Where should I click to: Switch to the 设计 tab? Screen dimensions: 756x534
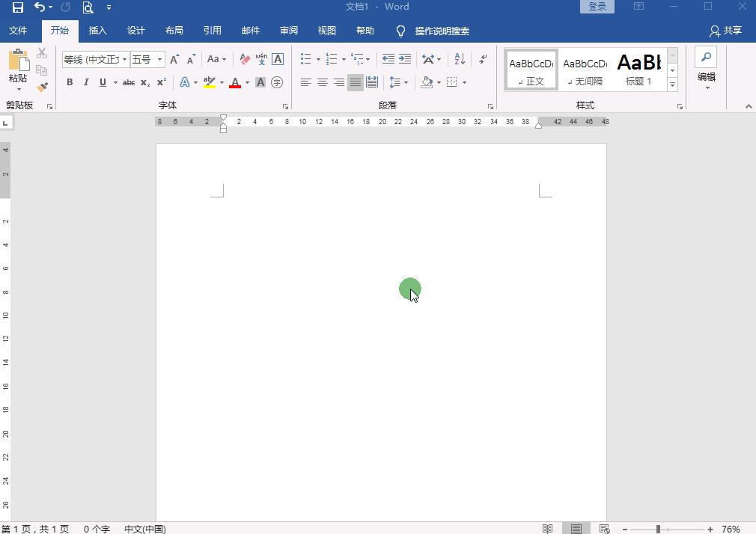point(136,31)
